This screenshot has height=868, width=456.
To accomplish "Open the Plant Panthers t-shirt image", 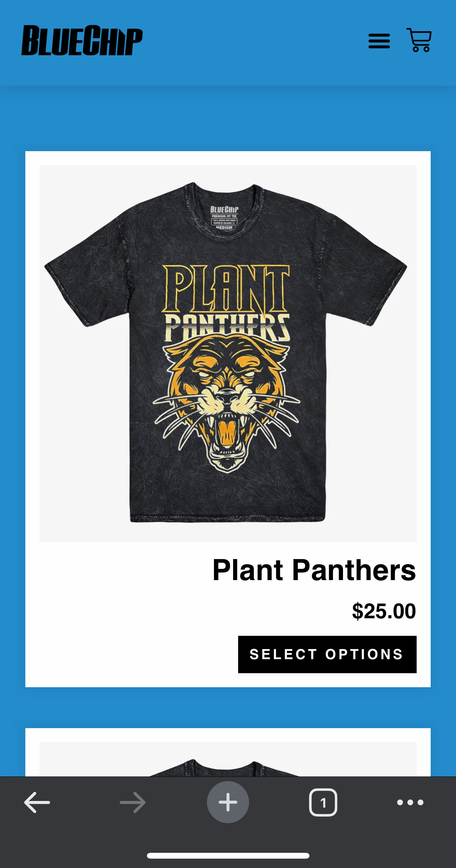I will click(x=228, y=353).
